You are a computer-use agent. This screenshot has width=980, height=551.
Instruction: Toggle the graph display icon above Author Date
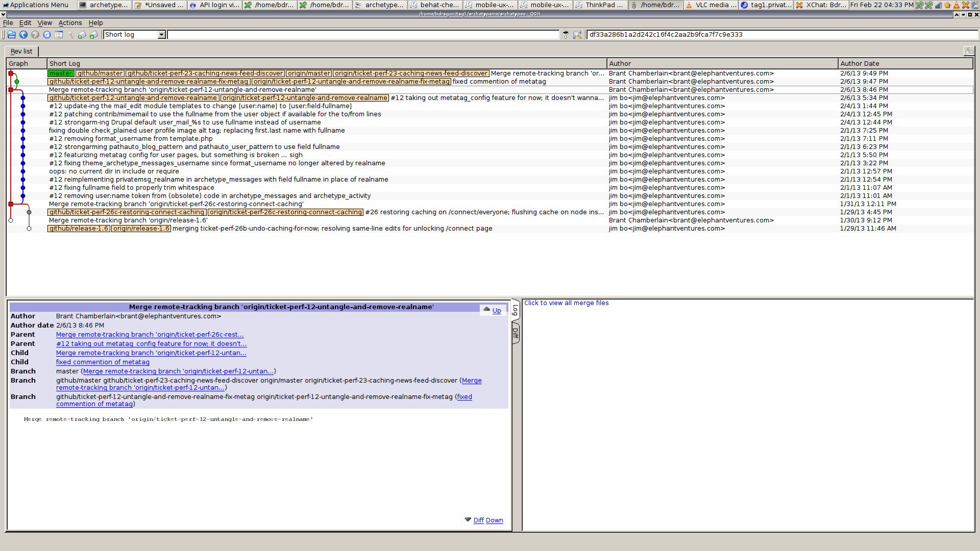(x=969, y=51)
